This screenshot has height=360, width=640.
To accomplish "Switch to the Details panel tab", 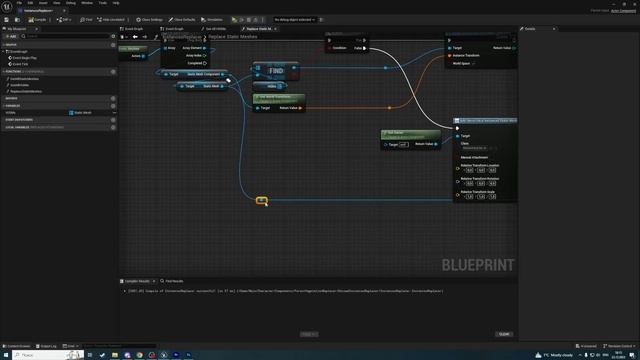I will pos(530,29).
